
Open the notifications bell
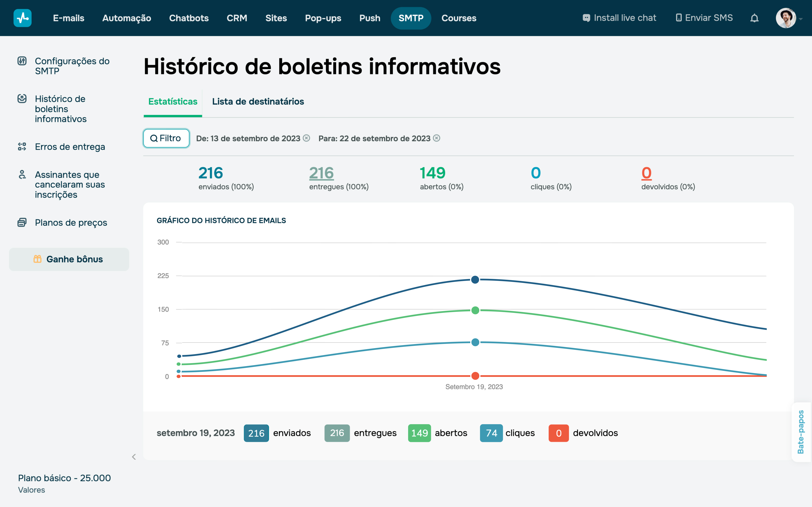754,18
